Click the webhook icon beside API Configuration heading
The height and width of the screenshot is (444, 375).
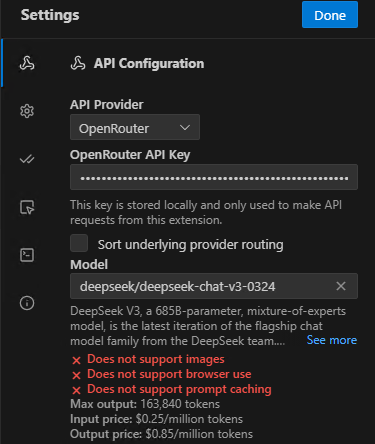coord(78,63)
